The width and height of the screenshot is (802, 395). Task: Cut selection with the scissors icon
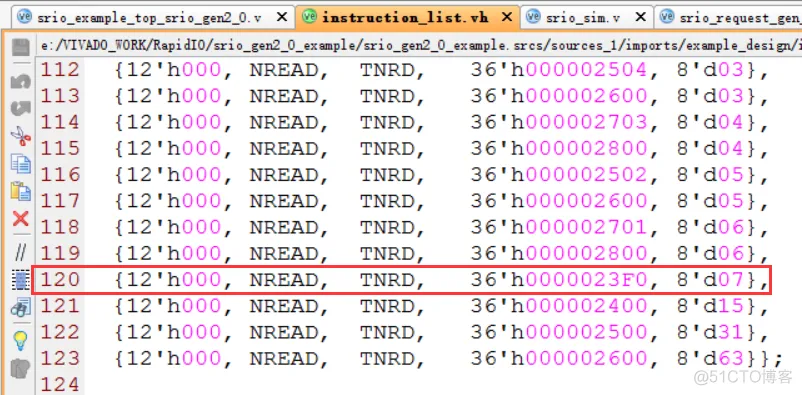(20, 137)
